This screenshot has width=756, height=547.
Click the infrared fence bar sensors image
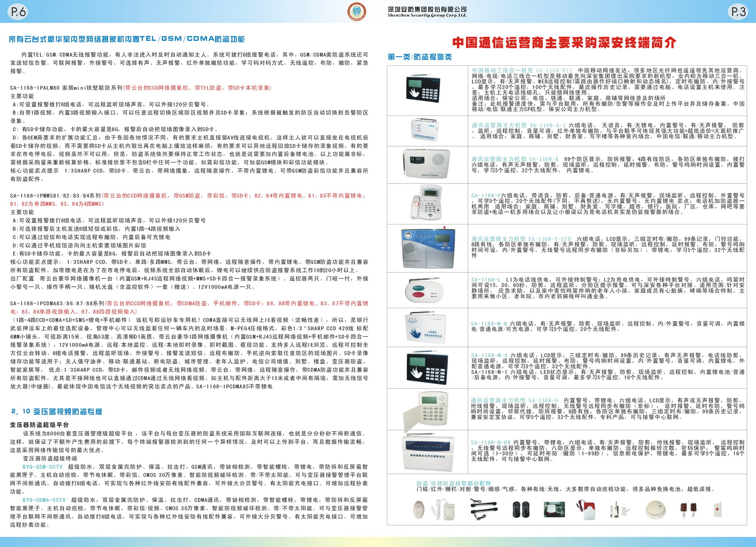point(483,509)
